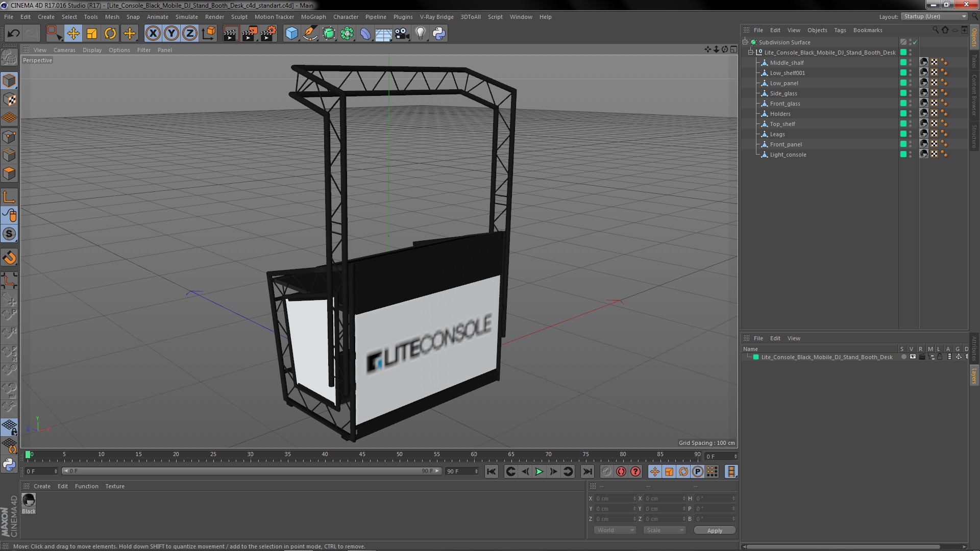Switch to Texture mode icon
980x551 pixels.
(9, 99)
